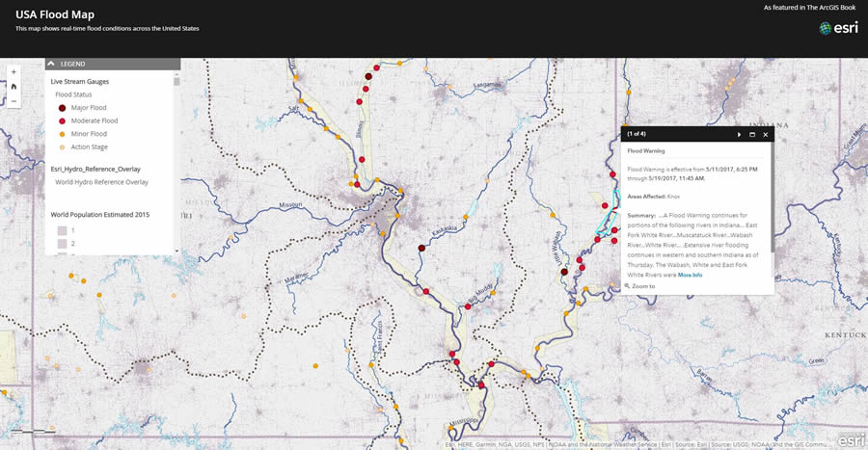
Task: Click the 'Areas Affected: Knox' line
Action: [654, 197]
